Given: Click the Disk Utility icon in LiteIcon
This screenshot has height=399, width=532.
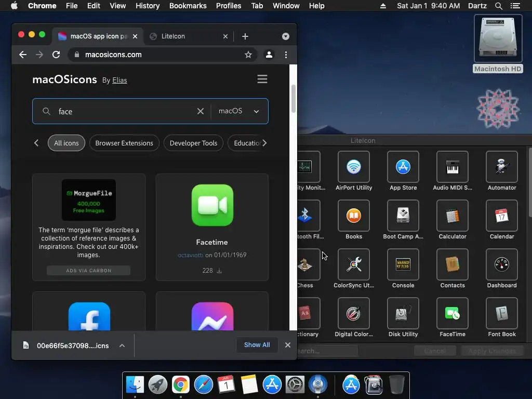Looking at the screenshot, I should pos(403,313).
